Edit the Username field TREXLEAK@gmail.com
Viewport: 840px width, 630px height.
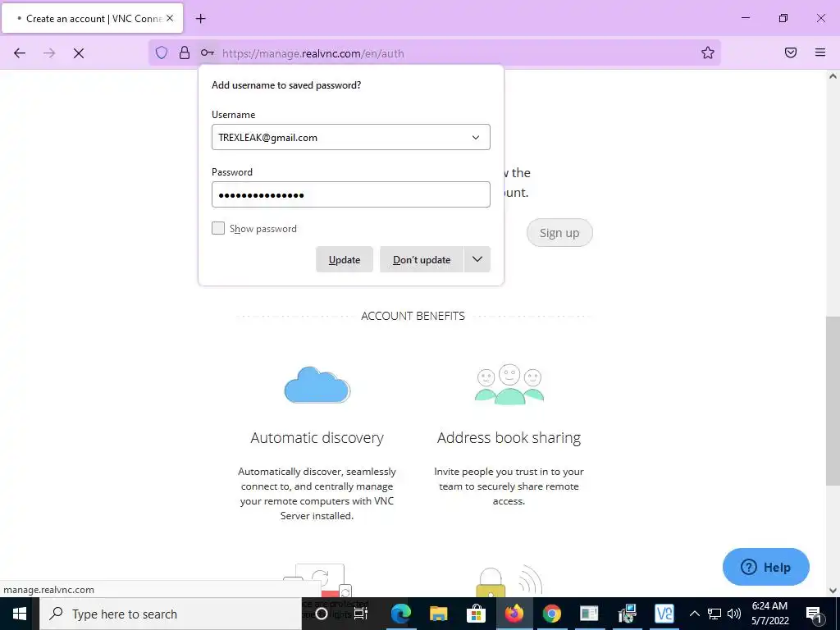350,137
